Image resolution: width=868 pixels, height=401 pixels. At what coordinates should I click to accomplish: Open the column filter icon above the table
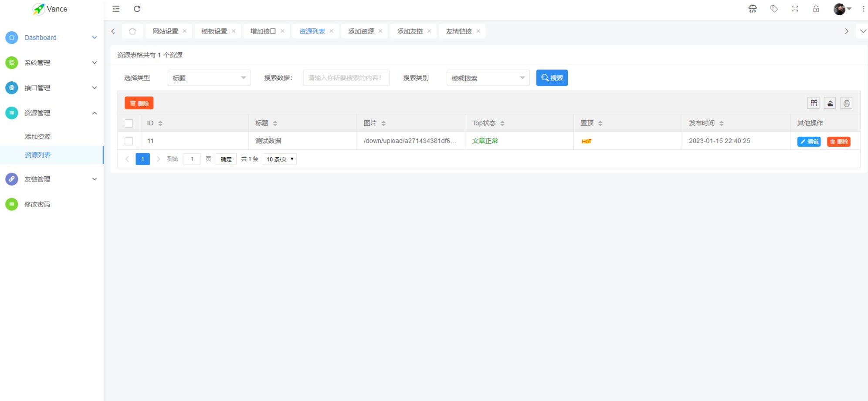pos(814,103)
